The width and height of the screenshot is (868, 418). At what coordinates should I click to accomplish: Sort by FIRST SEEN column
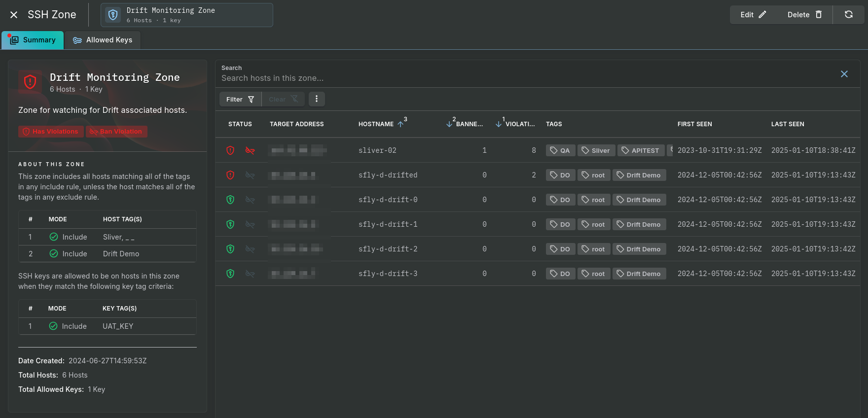click(695, 124)
